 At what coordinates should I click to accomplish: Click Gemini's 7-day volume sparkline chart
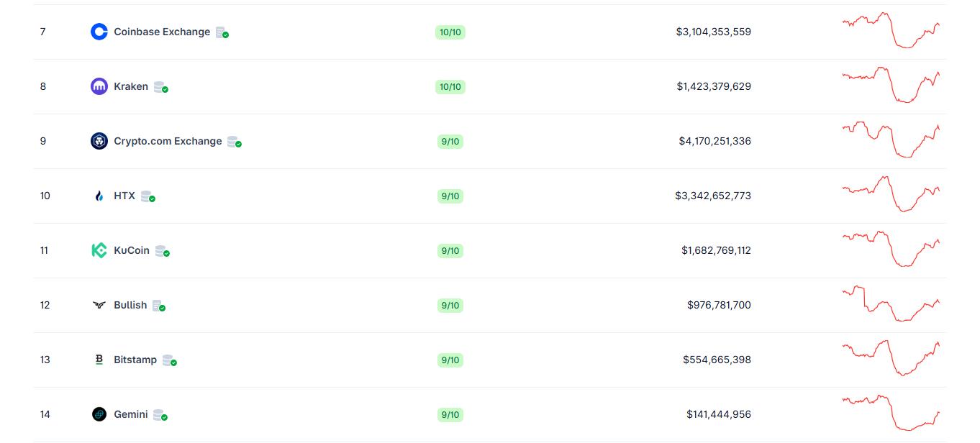coord(891,413)
